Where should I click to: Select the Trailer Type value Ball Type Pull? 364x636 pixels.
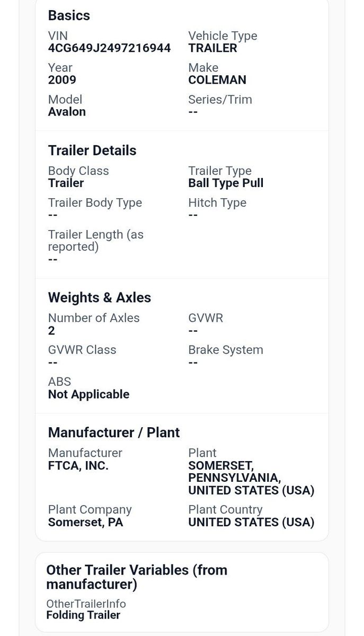coord(226,183)
